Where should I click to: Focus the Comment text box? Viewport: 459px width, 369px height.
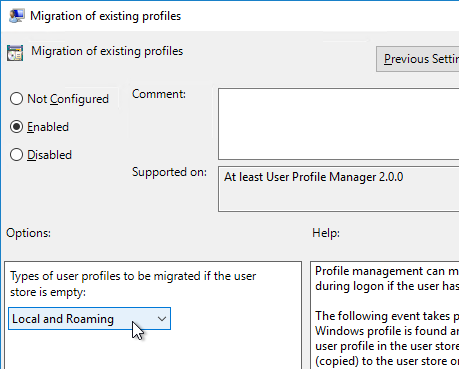pos(339,124)
